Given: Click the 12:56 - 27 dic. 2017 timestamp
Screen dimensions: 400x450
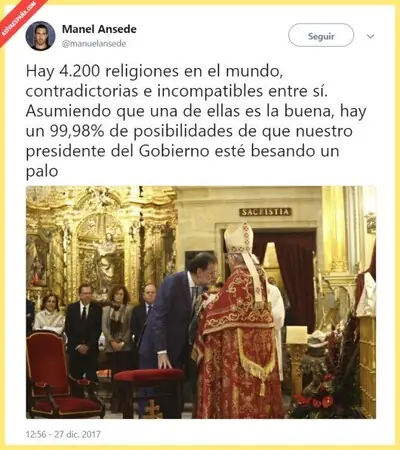Looking at the screenshot, I should 63,434.
